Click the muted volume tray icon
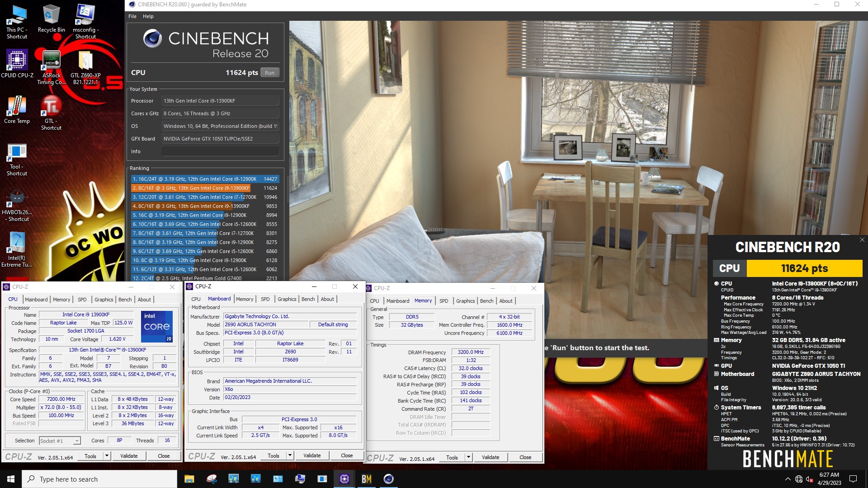Image resolution: width=868 pixels, height=488 pixels. pos(810,479)
